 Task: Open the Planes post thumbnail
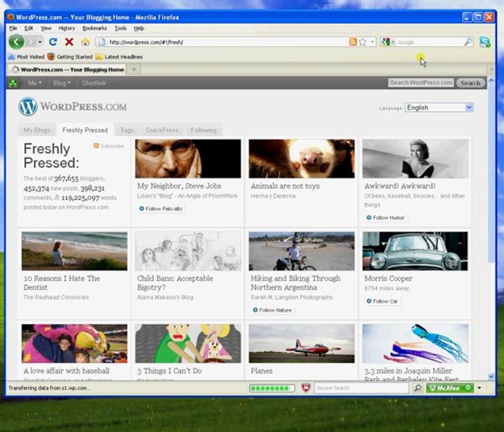coord(301,344)
